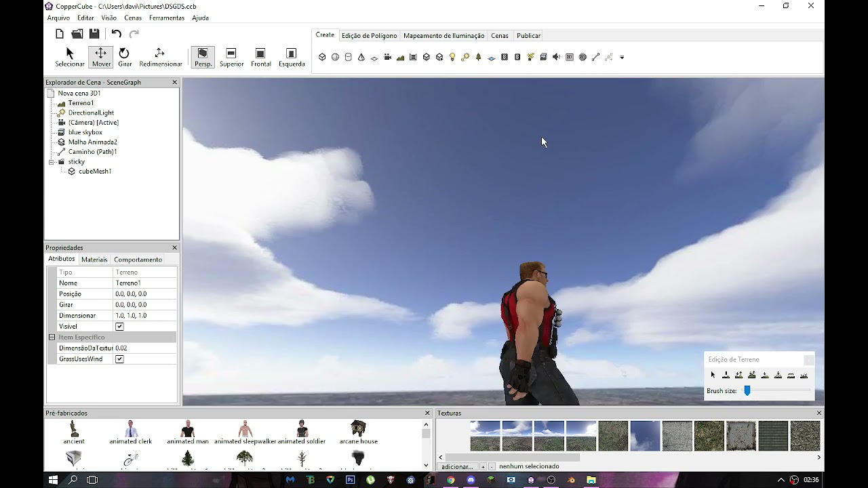Screen dimensions: 868x488
Task: Click the Open file icon
Action: pos(77,34)
